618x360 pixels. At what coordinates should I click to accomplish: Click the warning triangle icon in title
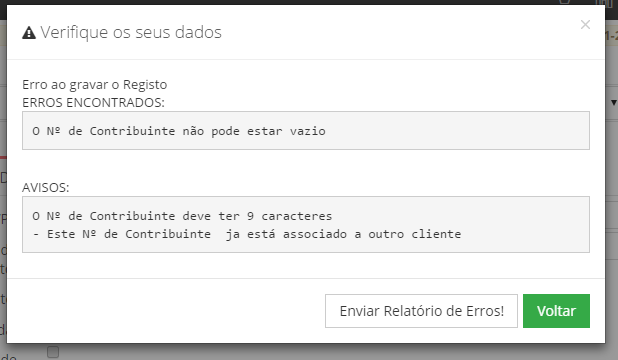[x=29, y=32]
